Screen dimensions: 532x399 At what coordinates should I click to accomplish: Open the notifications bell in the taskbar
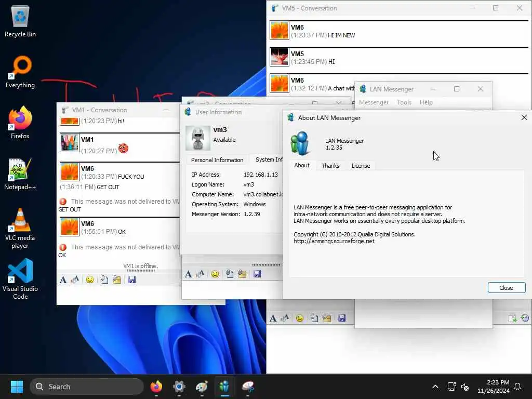pos(518,387)
